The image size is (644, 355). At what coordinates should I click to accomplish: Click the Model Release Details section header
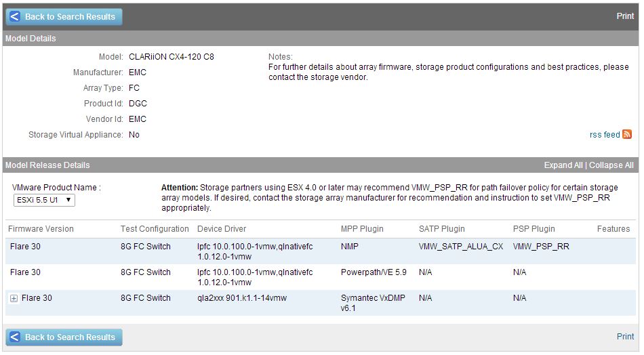tap(47, 165)
